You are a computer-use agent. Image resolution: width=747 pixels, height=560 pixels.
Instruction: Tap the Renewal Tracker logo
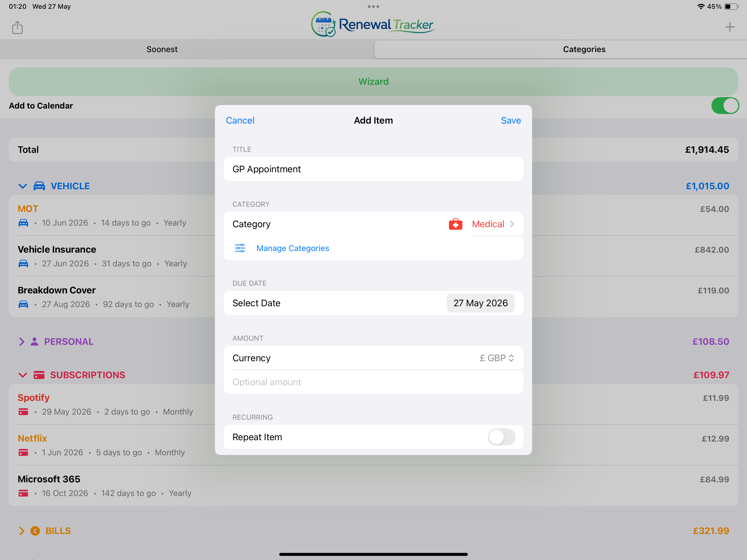(x=373, y=24)
